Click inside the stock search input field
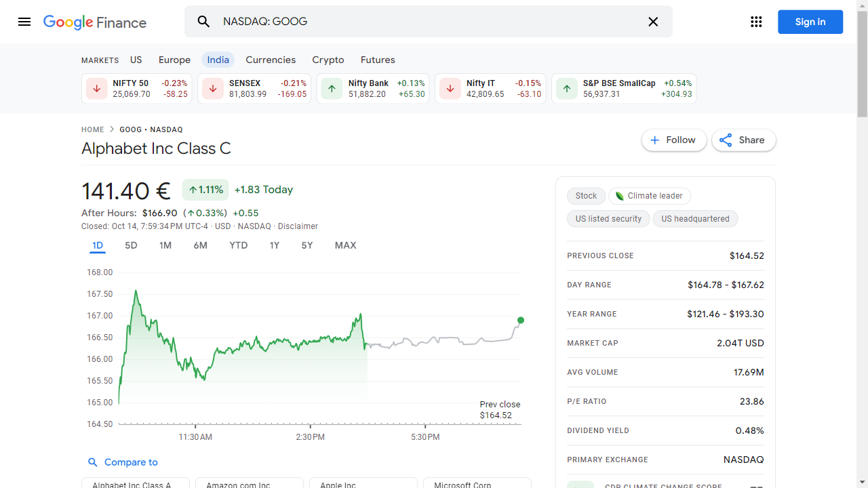 (407, 22)
